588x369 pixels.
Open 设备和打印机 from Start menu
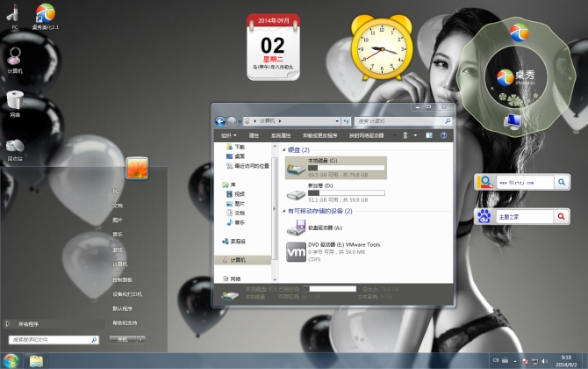(127, 294)
